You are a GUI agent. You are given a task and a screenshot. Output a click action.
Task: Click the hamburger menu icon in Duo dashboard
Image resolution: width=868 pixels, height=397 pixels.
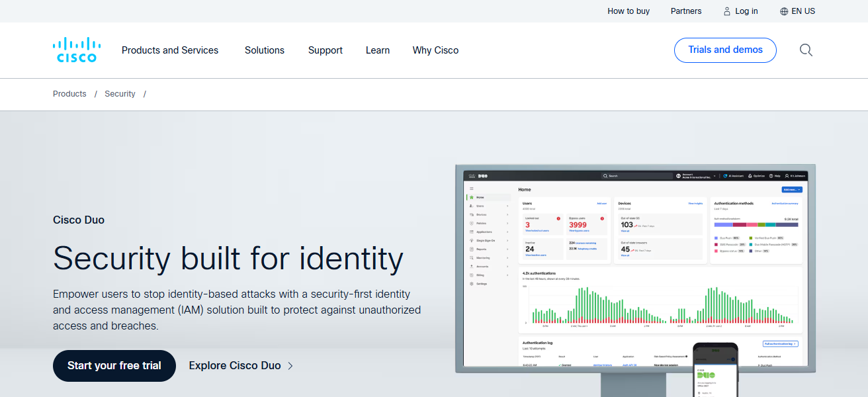point(471,189)
